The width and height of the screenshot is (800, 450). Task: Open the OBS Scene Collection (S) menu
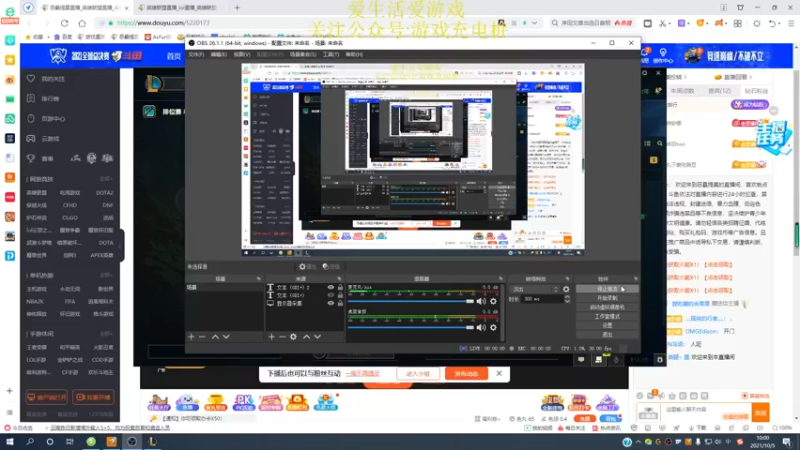point(303,54)
